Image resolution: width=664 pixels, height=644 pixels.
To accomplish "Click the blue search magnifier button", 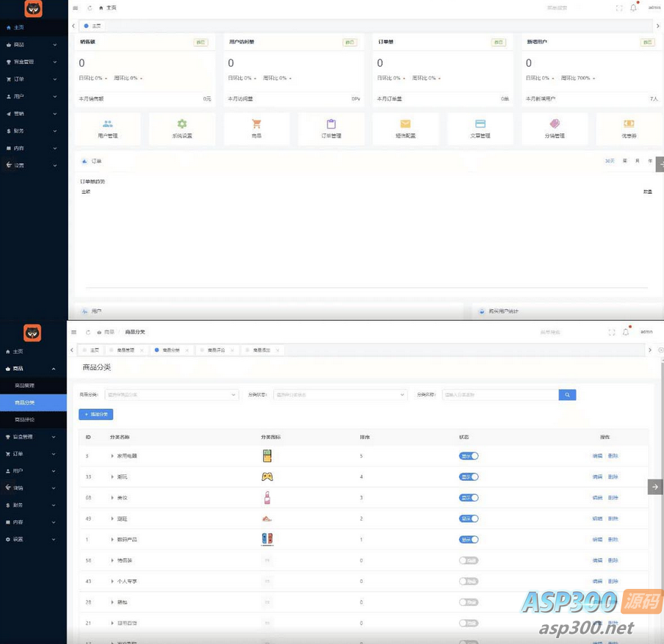I will (567, 395).
